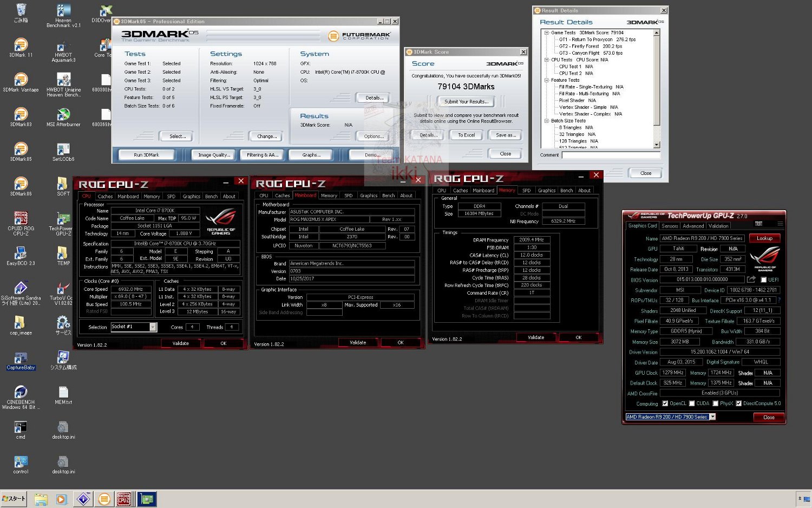
Task: Collapse CPU Tests tree node
Action: 546,60
